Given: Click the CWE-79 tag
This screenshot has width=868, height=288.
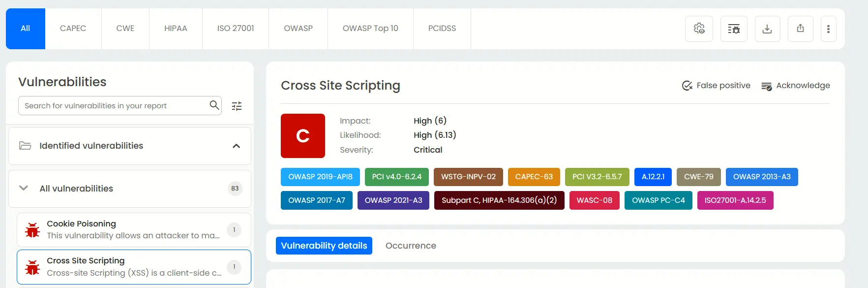Looking at the screenshot, I should [699, 177].
